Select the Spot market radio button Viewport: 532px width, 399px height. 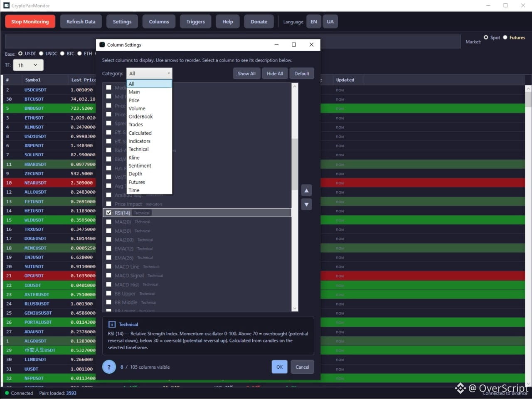click(486, 37)
